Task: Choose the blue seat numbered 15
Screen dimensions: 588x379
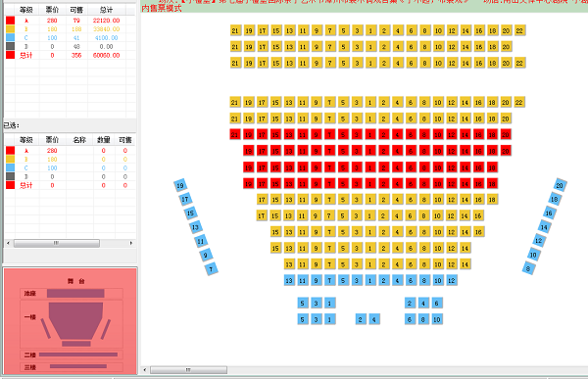Action: tap(190, 213)
